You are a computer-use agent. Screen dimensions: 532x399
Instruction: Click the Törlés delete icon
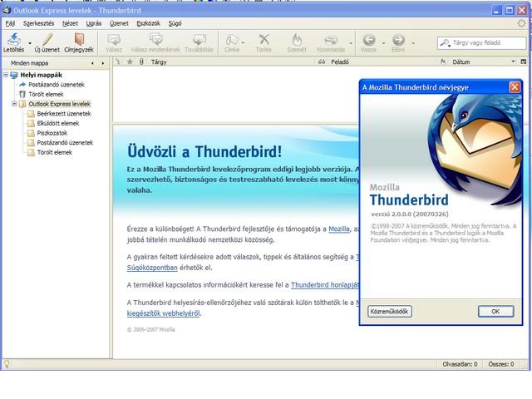264,40
